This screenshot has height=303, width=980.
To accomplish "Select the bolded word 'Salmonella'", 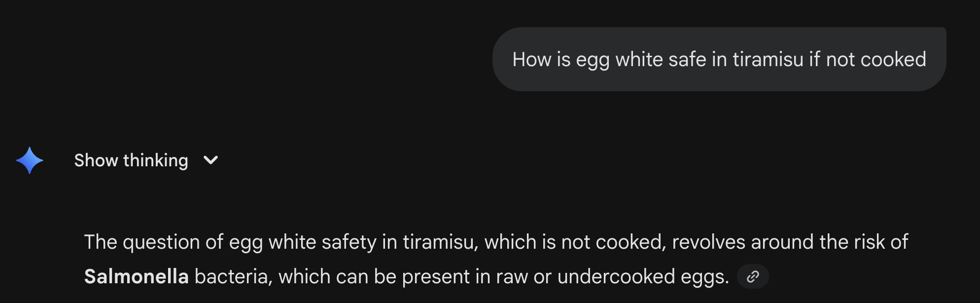I will (x=137, y=276).
